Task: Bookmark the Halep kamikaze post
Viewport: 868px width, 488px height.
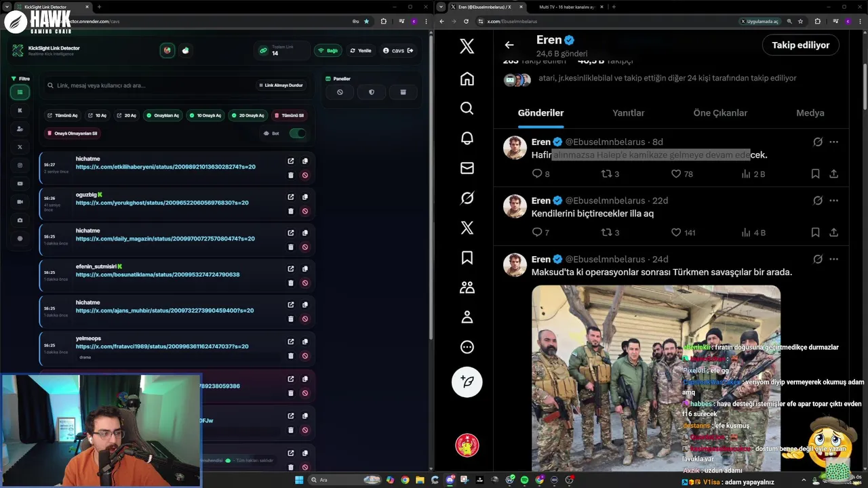Action: [x=815, y=174]
